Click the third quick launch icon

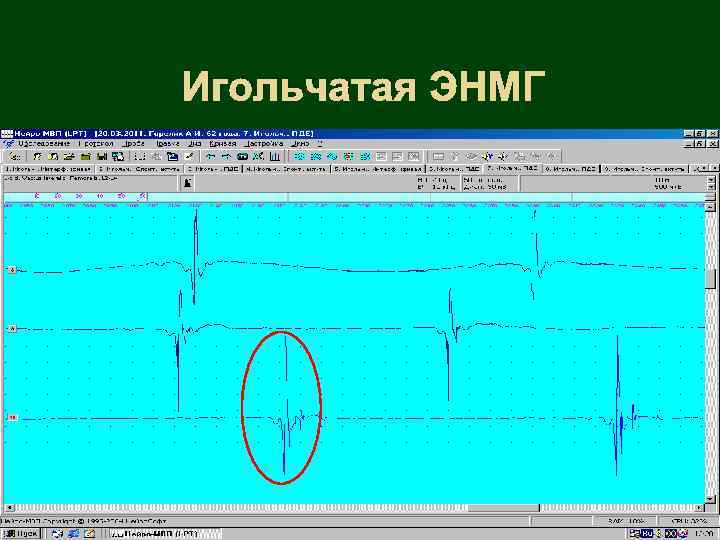point(90,534)
